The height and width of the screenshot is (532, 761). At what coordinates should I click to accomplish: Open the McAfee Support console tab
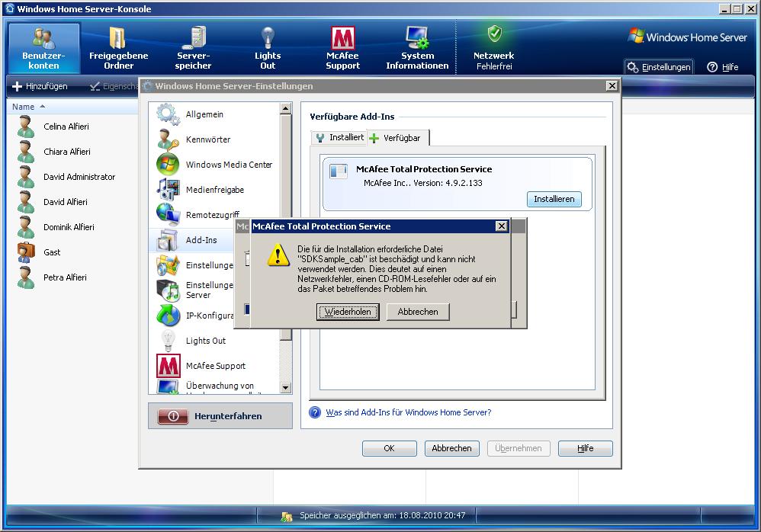click(x=342, y=49)
